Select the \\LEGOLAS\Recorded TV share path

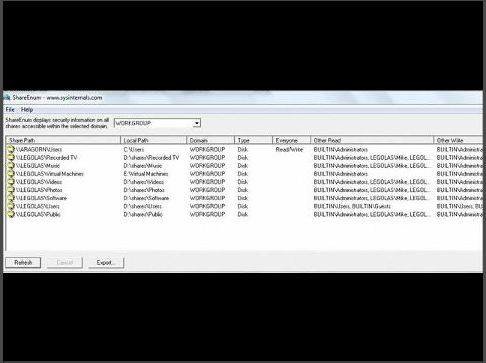point(47,157)
